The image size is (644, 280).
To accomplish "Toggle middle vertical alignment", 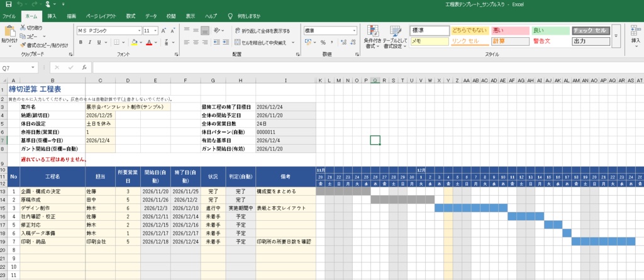I will (x=196, y=30).
